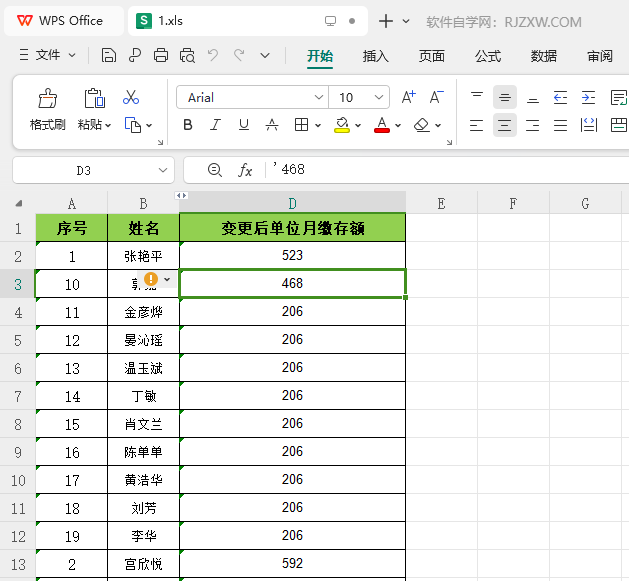
Task: Click the Borders grid icon
Action: click(x=301, y=125)
